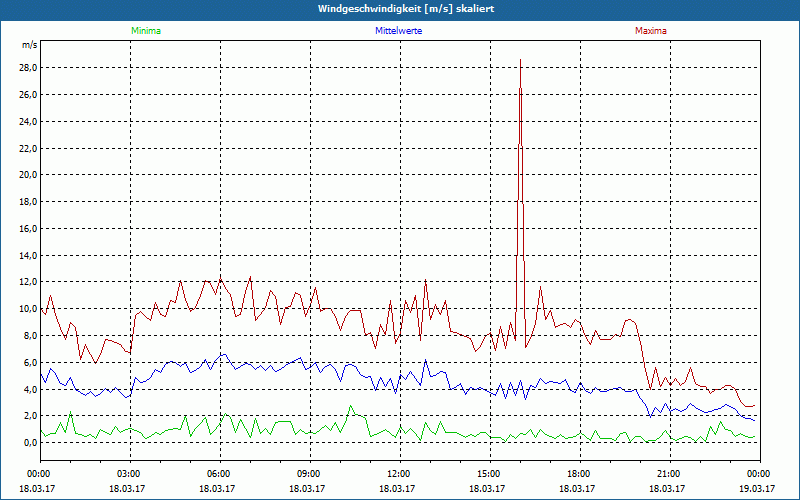This screenshot has width=800, height=500.
Task: Click the m/s unit label on the y-axis
Action: [30, 45]
